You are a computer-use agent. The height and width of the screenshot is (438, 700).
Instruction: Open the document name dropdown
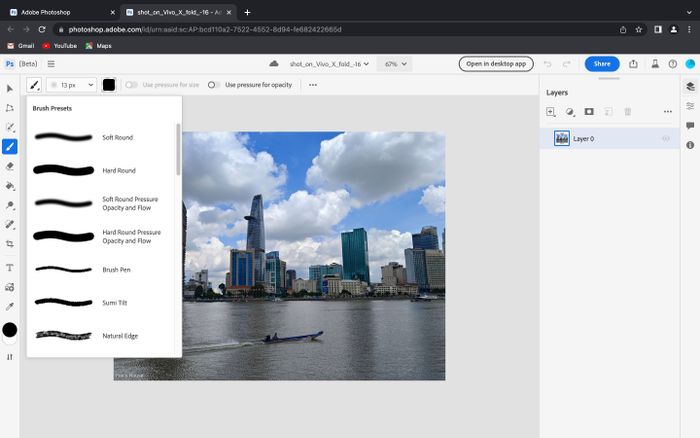coord(330,64)
